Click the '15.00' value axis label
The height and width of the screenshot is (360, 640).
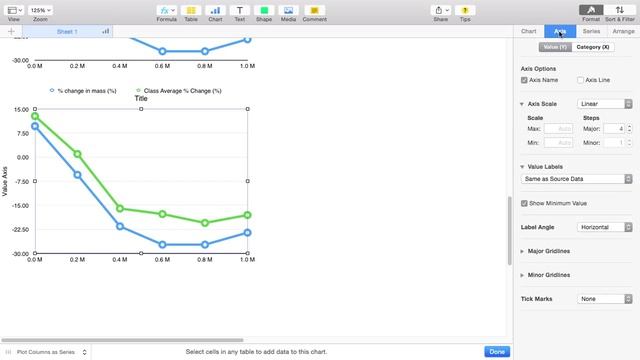[x=21, y=110]
